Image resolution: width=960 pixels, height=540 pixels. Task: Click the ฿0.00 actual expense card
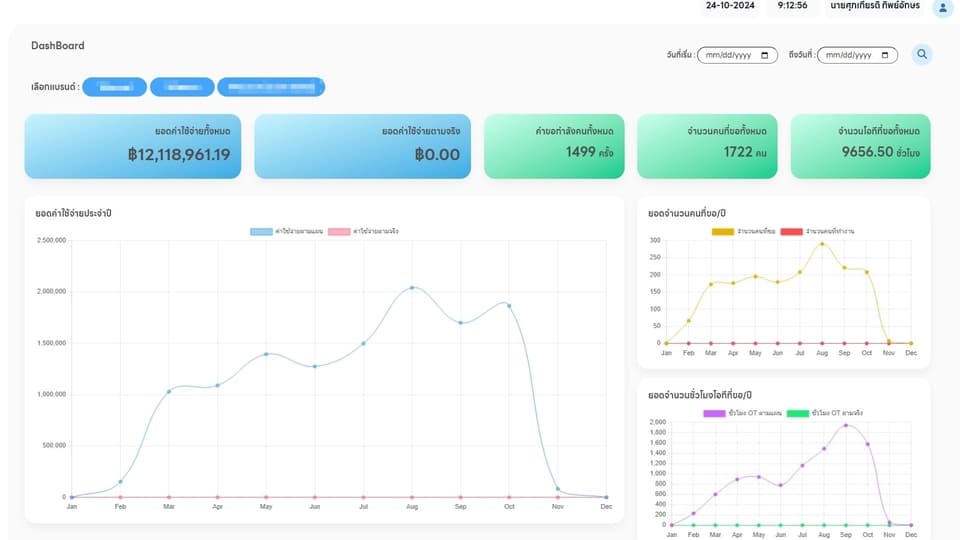point(362,146)
